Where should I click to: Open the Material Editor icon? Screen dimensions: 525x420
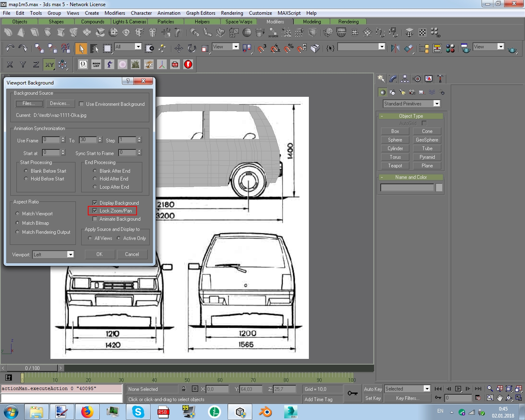(450, 48)
